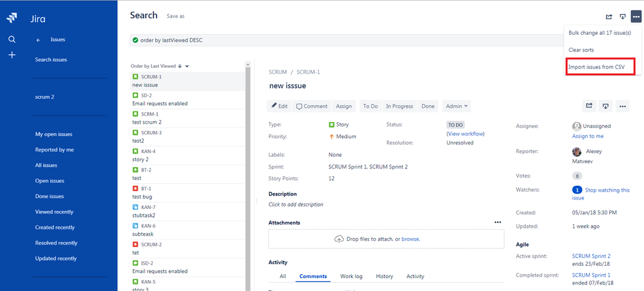Click the improvement icon of BT-2
The height and width of the screenshot is (291, 644).
[x=135, y=170]
